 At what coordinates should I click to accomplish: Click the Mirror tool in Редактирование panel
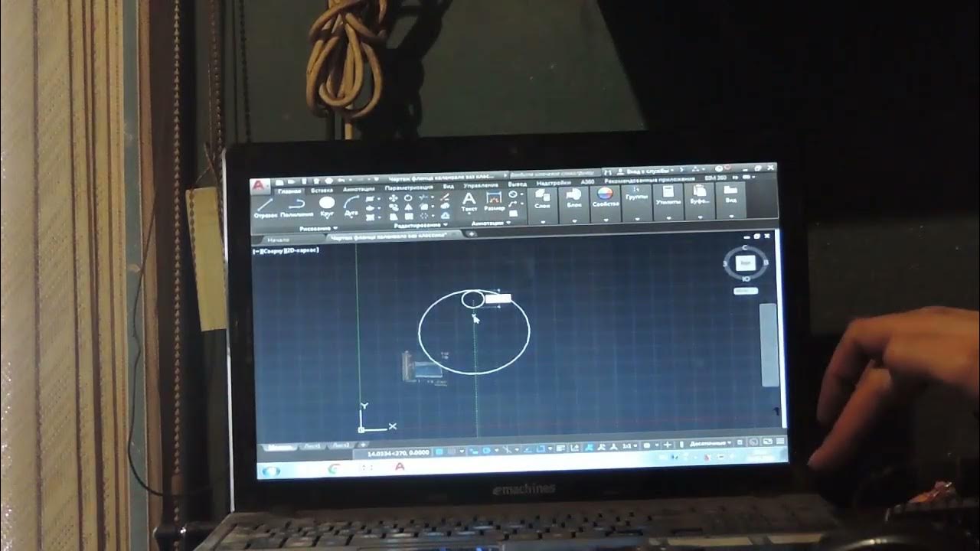point(408,207)
